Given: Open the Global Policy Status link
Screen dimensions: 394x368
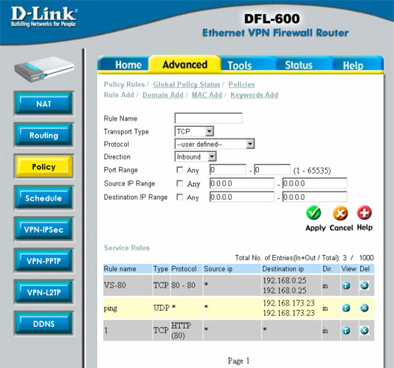Looking at the screenshot, I should [187, 84].
